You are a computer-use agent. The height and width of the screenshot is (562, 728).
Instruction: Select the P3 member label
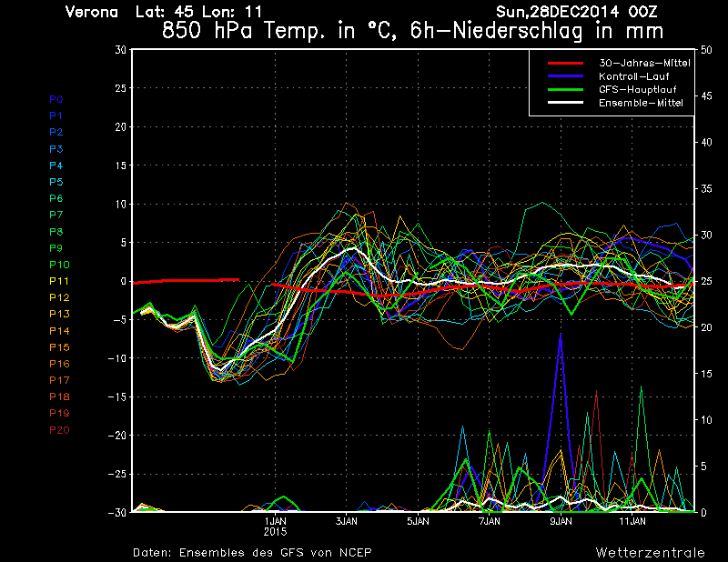point(56,149)
